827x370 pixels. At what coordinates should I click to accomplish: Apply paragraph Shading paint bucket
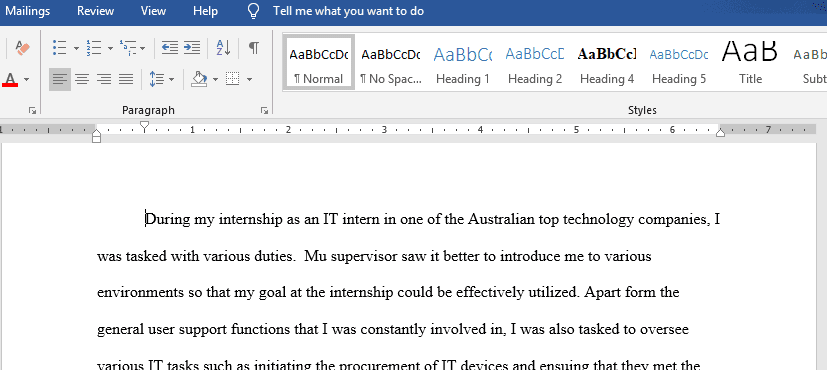click(199, 80)
